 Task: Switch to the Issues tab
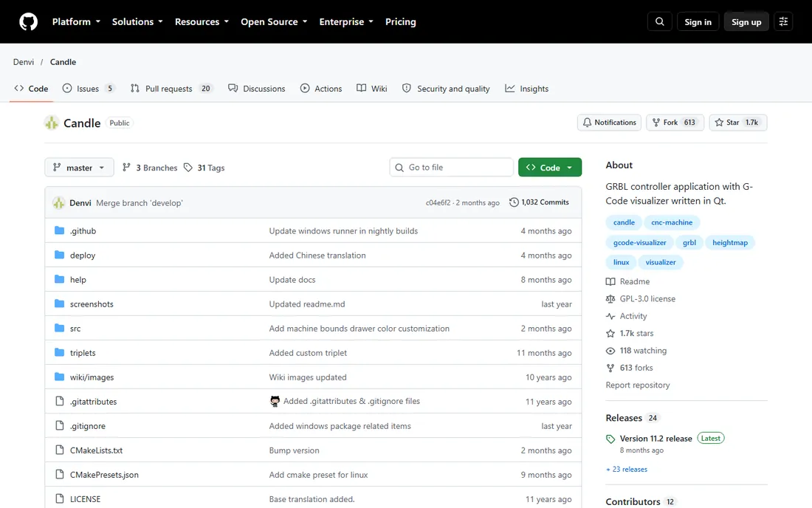click(x=89, y=89)
